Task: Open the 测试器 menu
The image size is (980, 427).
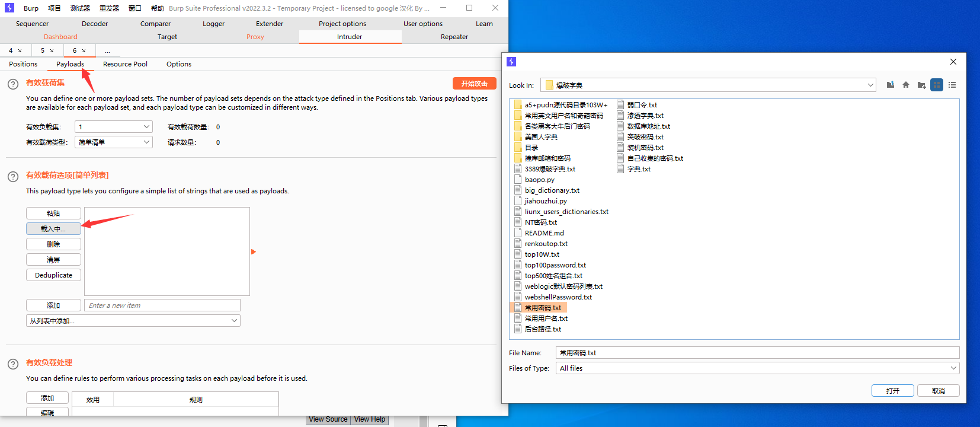Action: 80,8
